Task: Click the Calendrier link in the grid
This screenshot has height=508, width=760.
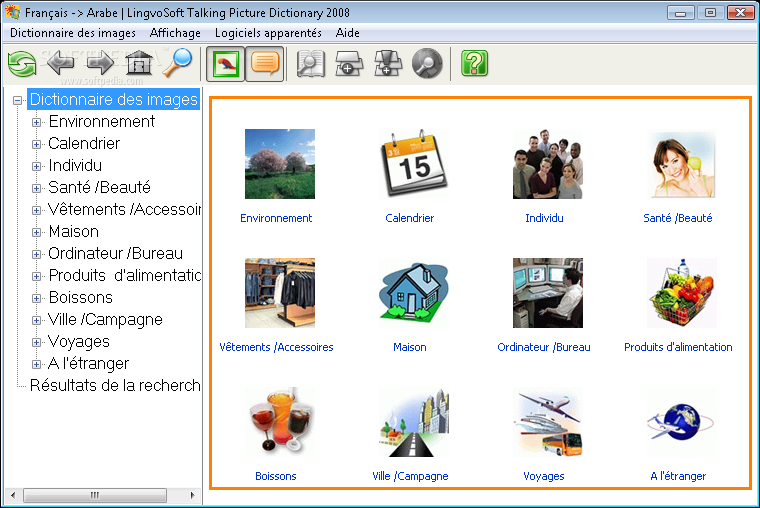Action: click(x=410, y=218)
